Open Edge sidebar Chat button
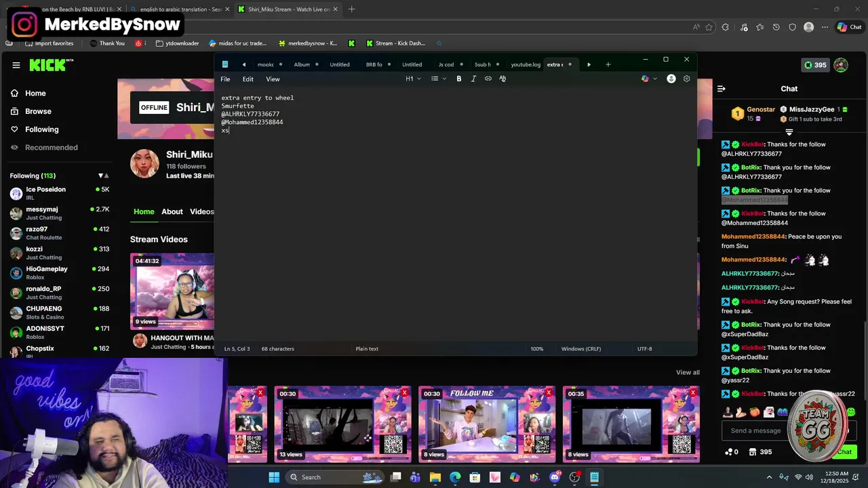Image resolution: width=868 pixels, height=488 pixels. (x=849, y=27)
